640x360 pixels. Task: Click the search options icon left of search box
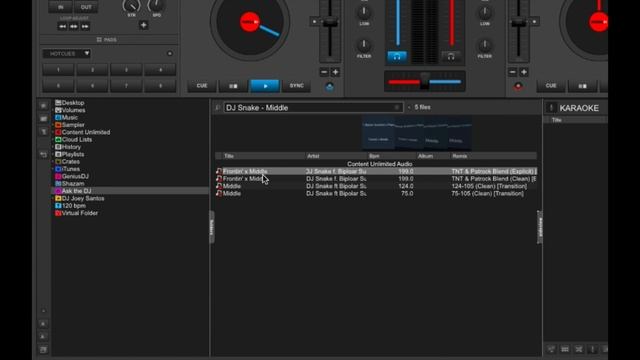pyautogui.click(x=218, y=108)
